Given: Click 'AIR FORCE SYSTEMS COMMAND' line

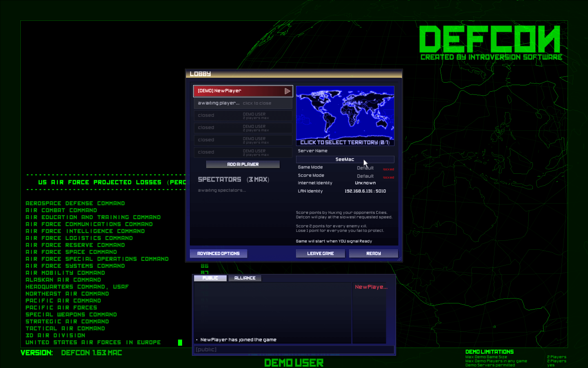Looking at the screenshot, I should click(75, 266).
